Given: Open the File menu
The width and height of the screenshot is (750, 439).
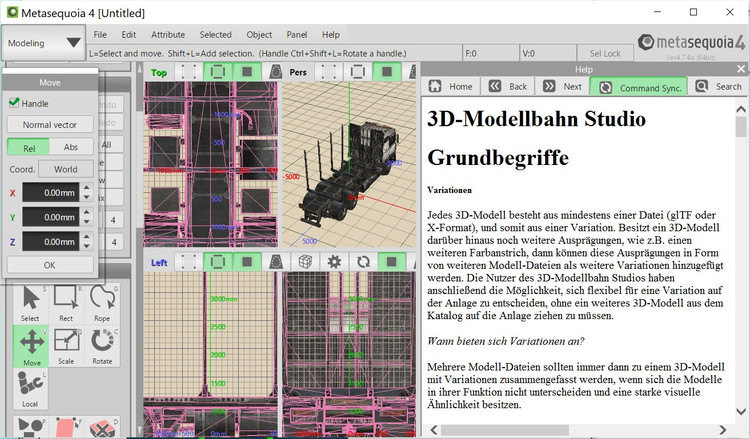Looking at the screenshot, I should click(100, 34).
